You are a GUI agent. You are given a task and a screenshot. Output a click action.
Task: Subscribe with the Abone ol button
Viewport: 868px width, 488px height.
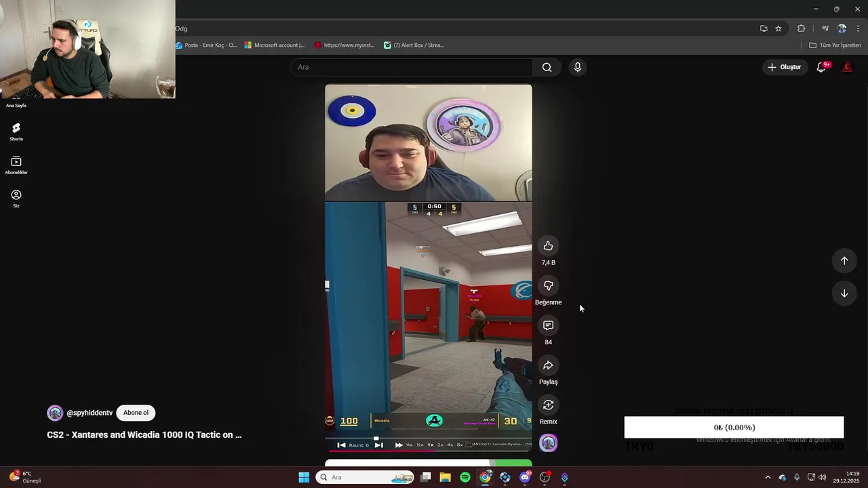(136, 413)
